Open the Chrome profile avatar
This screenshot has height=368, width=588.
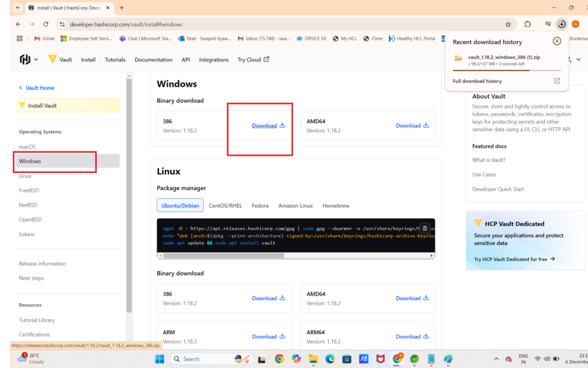point(575,24)
